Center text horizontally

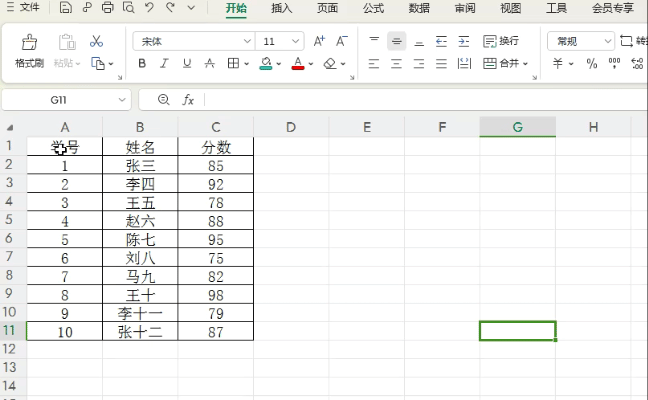(397, 64)
